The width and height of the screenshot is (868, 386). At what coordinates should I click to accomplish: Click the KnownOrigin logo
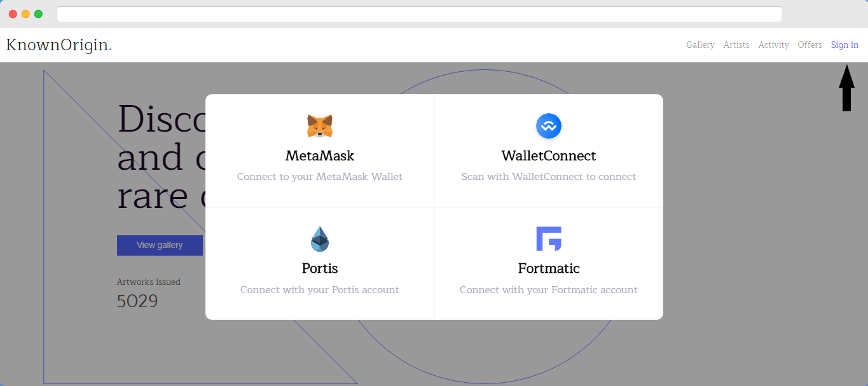click(59, 45)
